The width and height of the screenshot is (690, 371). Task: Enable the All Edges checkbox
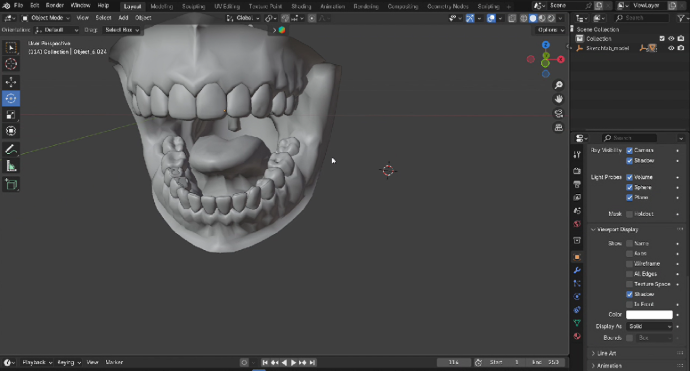(x=629, y=274)
